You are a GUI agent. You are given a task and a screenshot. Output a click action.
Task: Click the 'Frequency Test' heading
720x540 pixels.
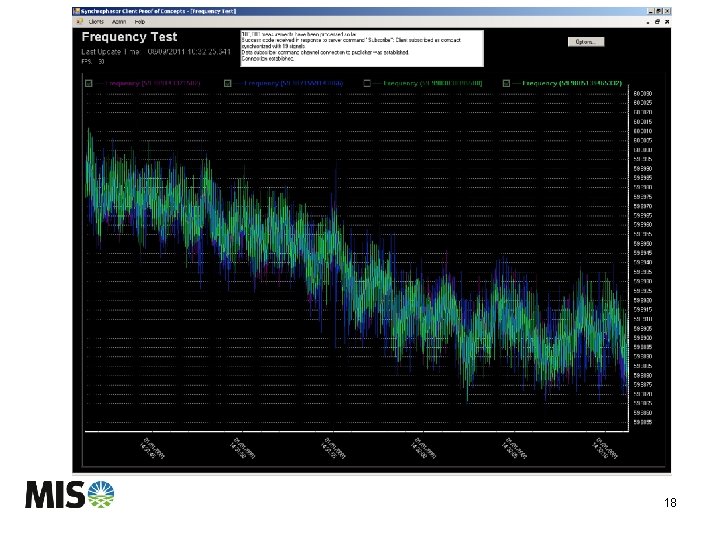click(129, 37)
